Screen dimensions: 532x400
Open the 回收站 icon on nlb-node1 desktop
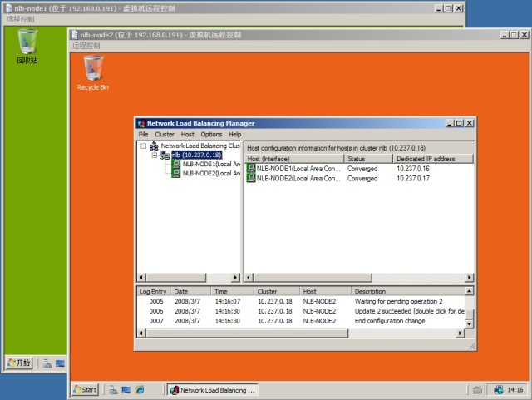27,42
